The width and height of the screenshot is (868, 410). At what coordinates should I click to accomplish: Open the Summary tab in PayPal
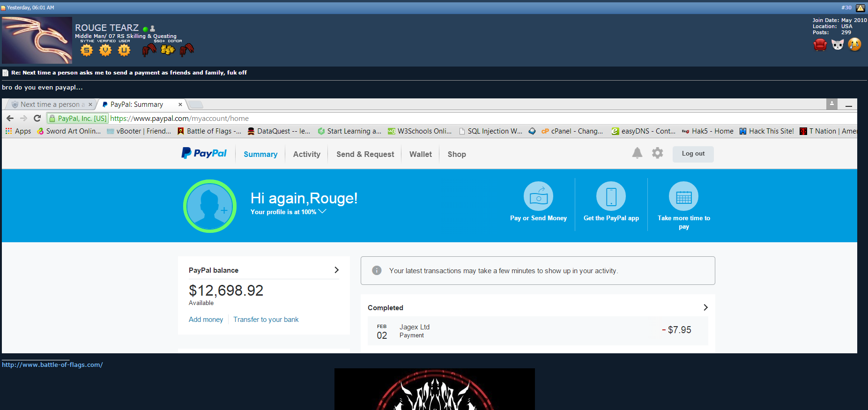260,154
